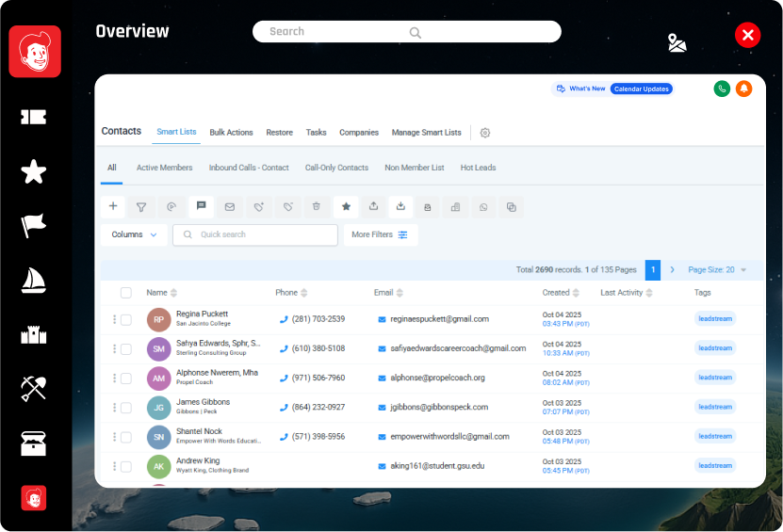
Task: Click the green phone dialer icon
Action: (x=722, y=89)
